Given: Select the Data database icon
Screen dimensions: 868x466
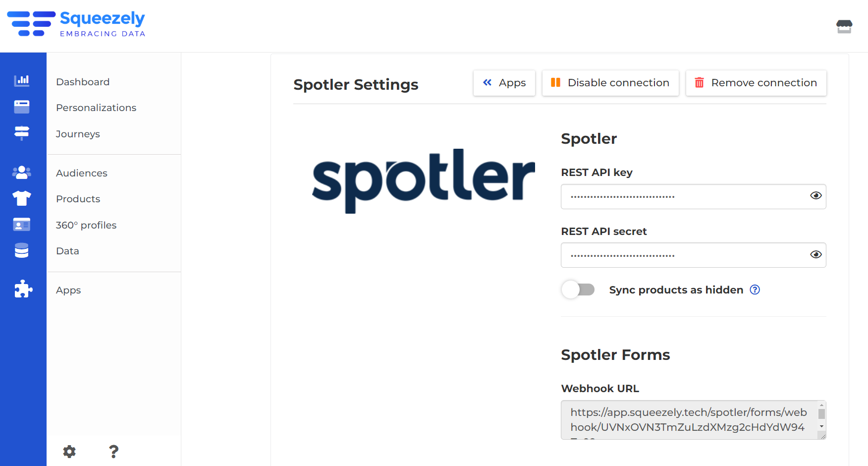Looking at the screenshot, I should 22,250.
